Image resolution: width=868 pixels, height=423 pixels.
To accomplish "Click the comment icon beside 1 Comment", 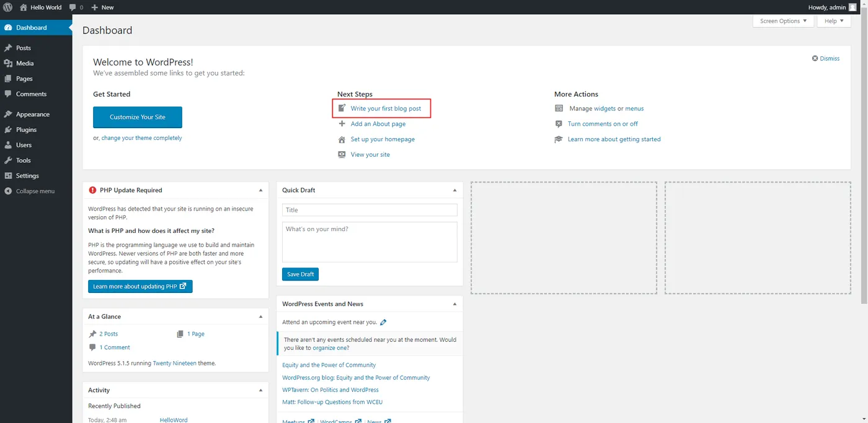I will (92, 347).
